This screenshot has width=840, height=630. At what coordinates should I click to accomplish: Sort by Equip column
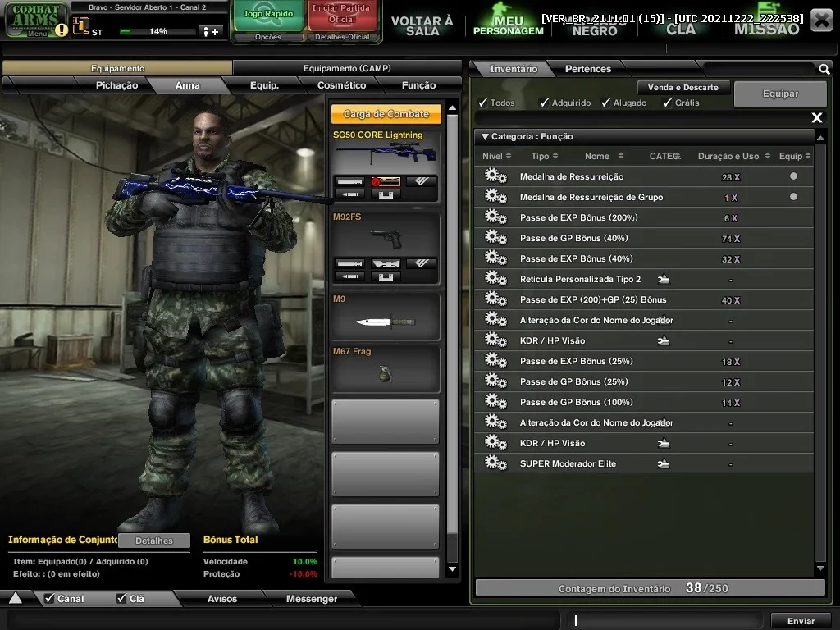[795, 156]
